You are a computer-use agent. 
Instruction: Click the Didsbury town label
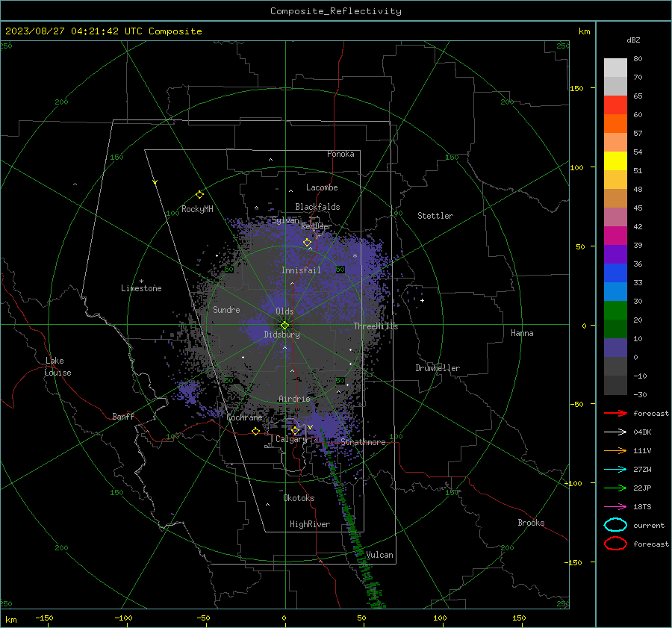[x=281, y=335]
